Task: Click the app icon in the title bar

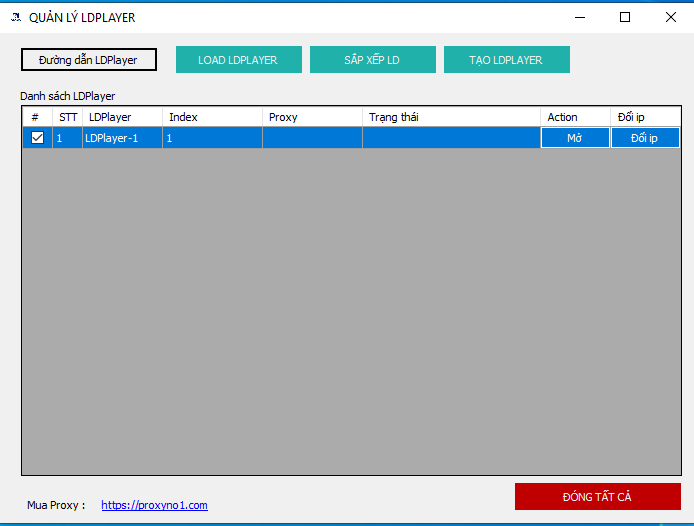Action: [x=16, y=17]
